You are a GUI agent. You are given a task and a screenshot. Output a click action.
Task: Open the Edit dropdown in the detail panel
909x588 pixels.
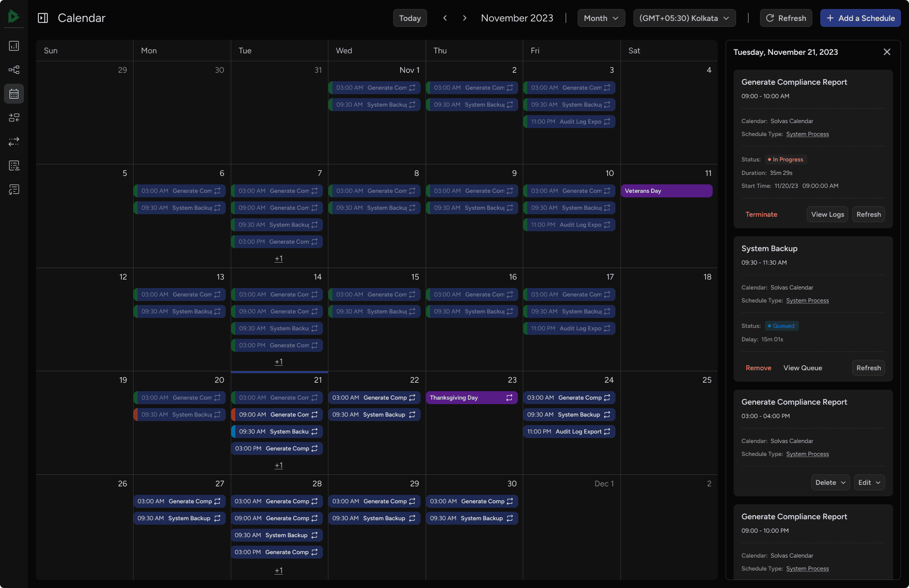[869, 482]
